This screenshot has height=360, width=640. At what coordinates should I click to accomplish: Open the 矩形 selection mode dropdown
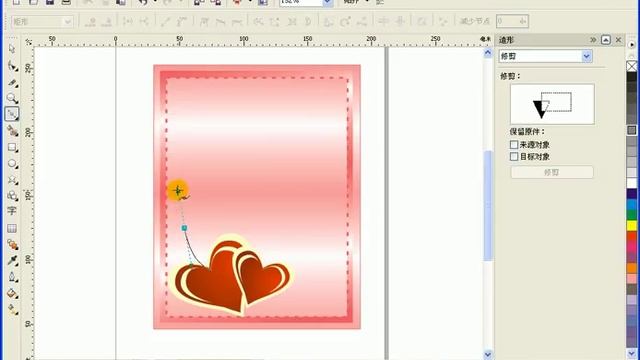(x=68, y=22)
